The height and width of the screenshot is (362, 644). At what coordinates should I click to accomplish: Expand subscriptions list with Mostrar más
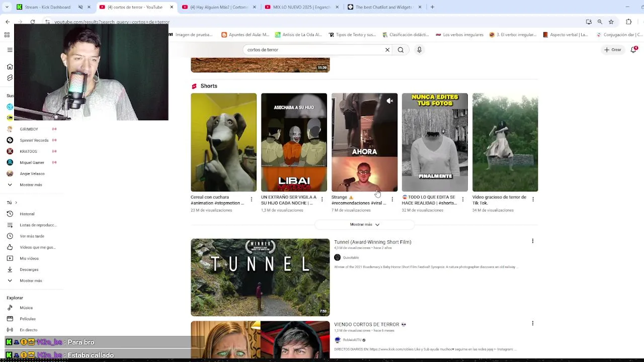point(31,185)
